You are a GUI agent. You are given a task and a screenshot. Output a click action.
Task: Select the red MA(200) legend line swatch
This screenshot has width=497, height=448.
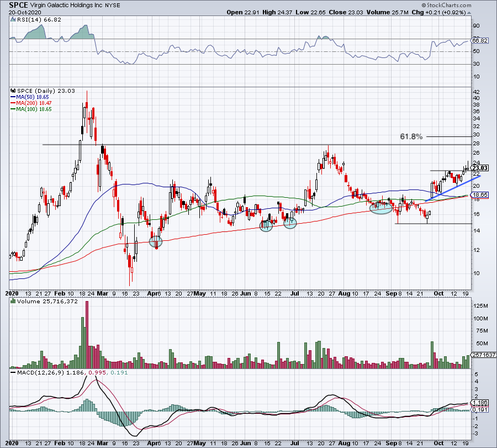[13, 103]
